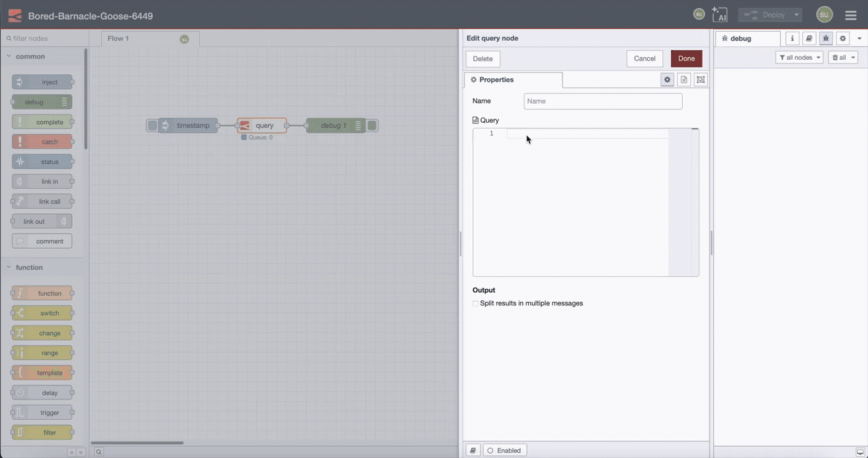This screenshot has width=868, height=458.
Task: Open the all nodes filter dropdown
Action: pos(799,57)
